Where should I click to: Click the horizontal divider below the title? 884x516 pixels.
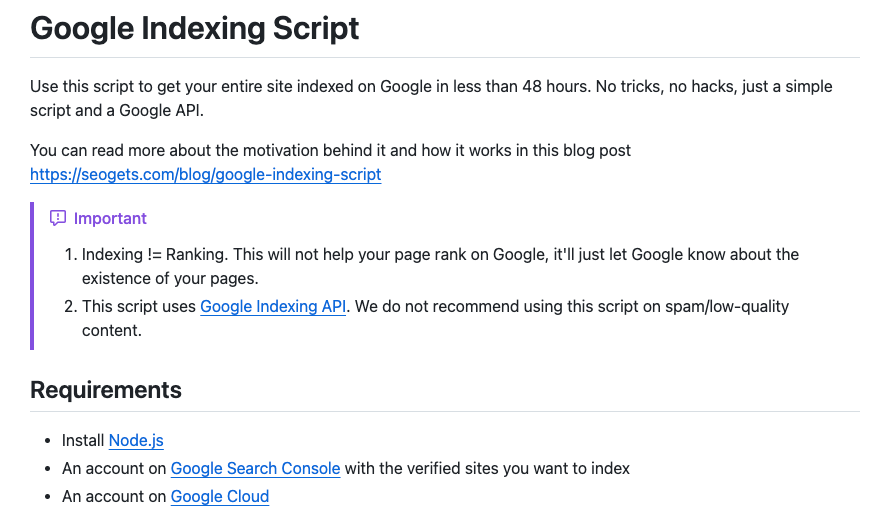445,57
